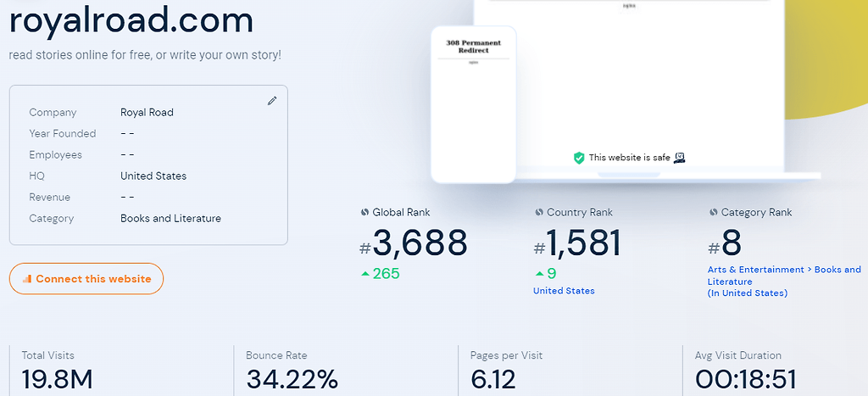The height and width of the screenshot is (396, 868).
Task: Click the green up arrow beside 265
Action: (364, 274)
